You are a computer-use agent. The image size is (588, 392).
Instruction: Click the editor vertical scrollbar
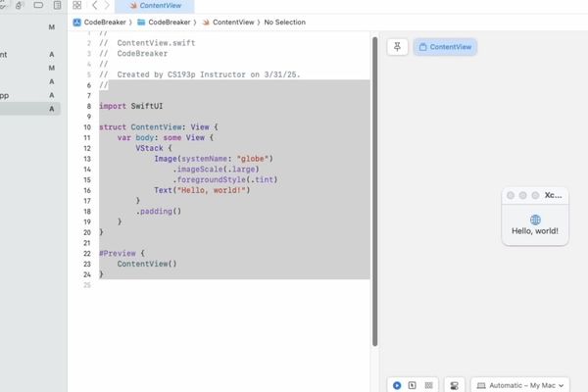point(374,191)
